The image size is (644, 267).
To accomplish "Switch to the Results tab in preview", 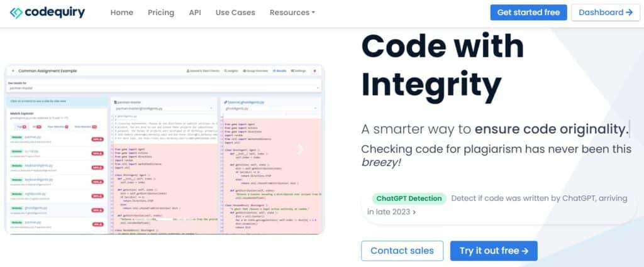I will [279, 71].
